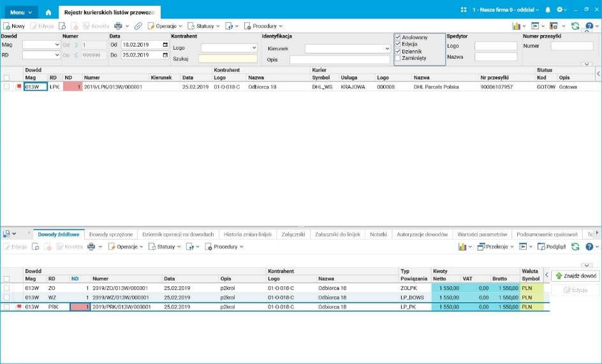Click the Numer przesyłki input field

click(572, 46)
